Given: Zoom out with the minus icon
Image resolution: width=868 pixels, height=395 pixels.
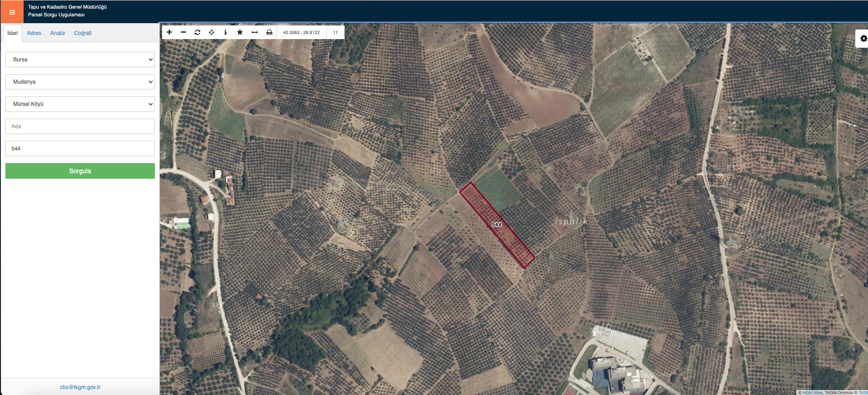Looking at the screenshot, I should click(x=183, y=32).
